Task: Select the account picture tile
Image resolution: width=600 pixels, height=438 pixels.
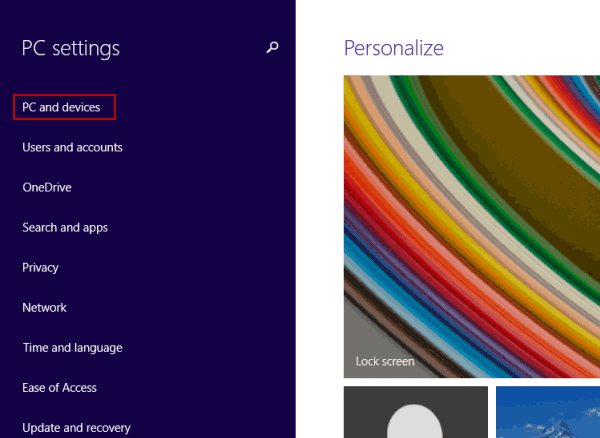Action: (416, 412)
